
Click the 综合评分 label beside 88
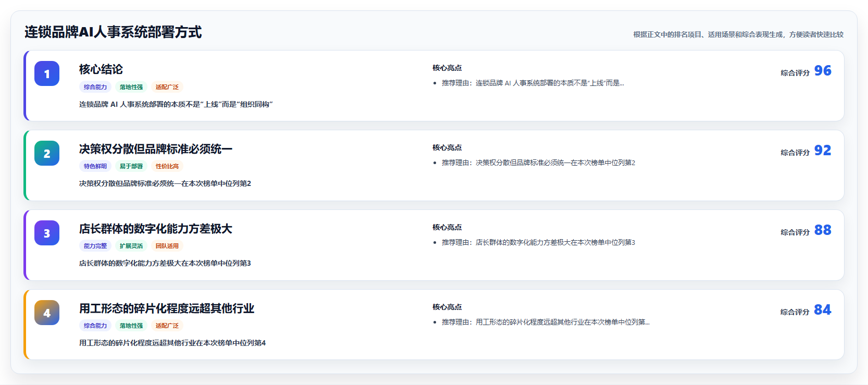point(795,232)
